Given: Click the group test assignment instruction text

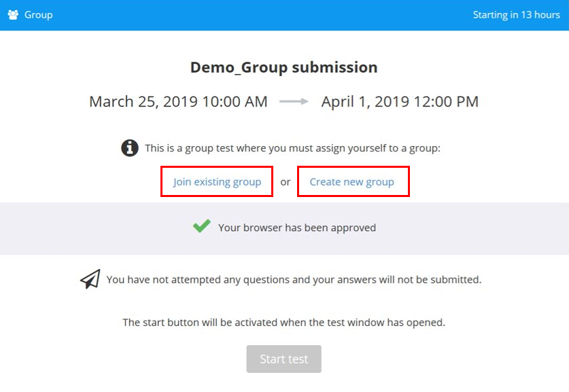Looking at the screenshot, I should 292,148.
